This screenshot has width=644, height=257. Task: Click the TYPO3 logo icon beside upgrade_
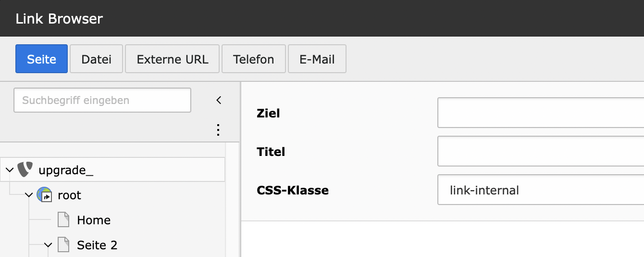[25, 169]
